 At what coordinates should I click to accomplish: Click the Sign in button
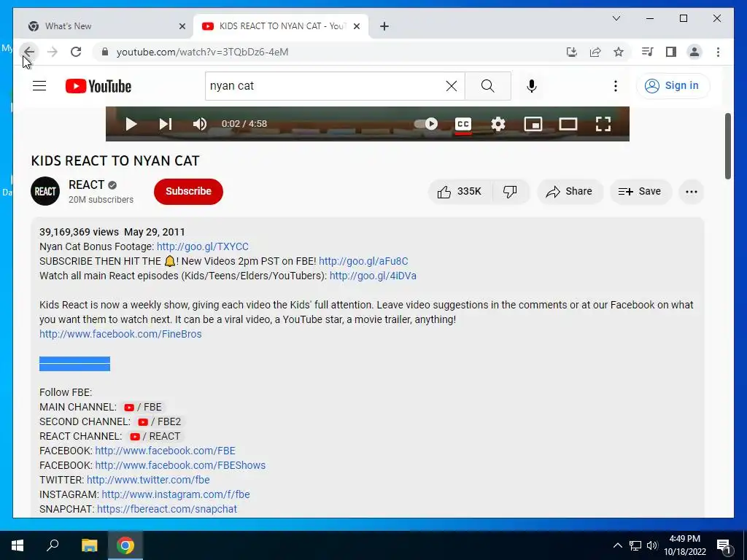point(673,86)
